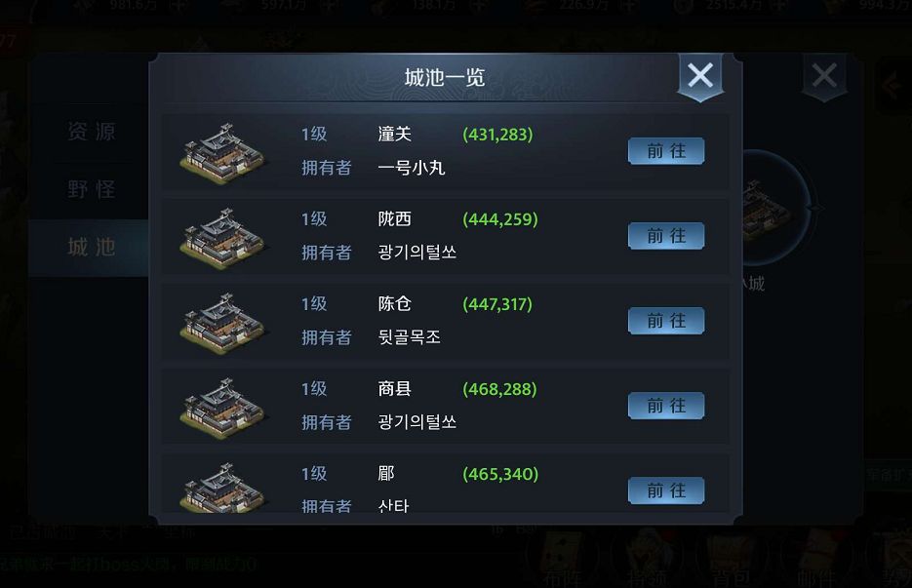Go to 陇西 with 前往 button
This screenshot has height=588, width=912.
pyautogui.click(x=666, y=236)
